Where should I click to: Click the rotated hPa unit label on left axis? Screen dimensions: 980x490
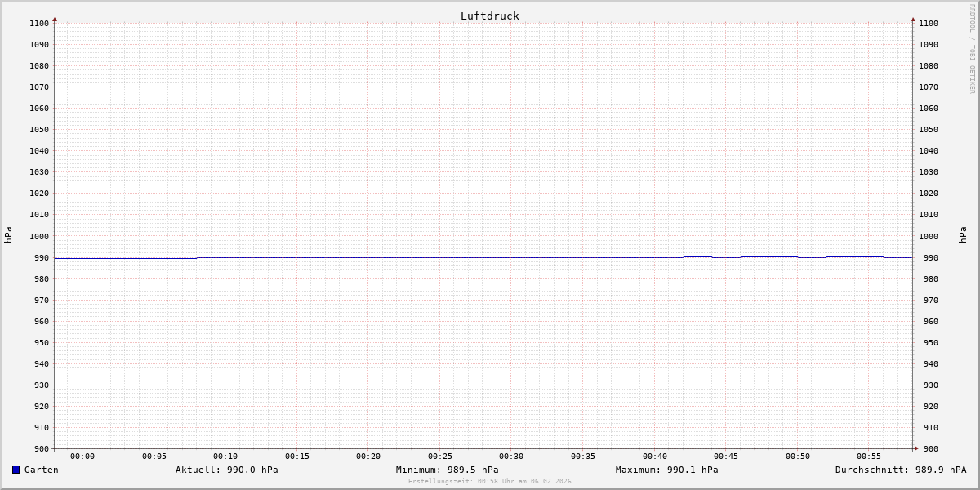(8, 235)
